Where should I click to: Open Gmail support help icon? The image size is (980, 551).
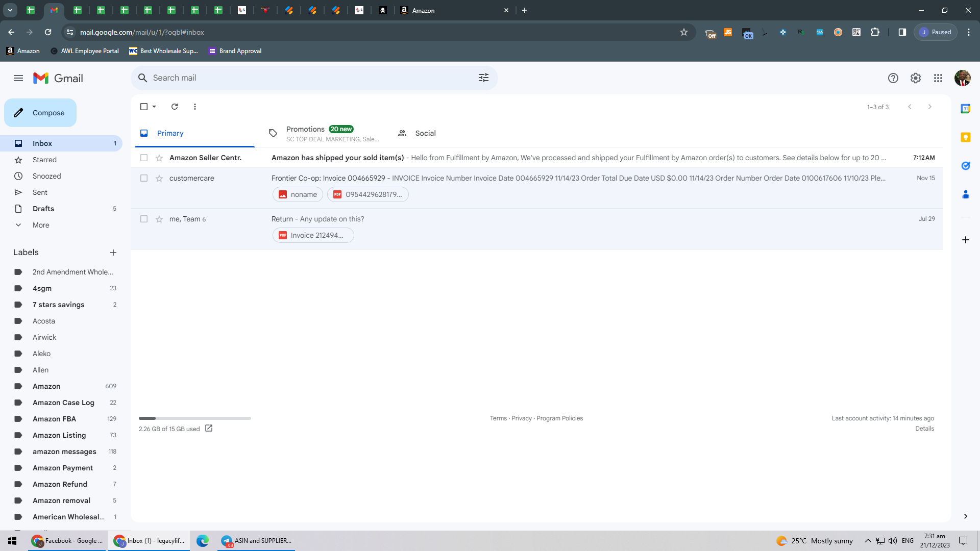(893, 78)
